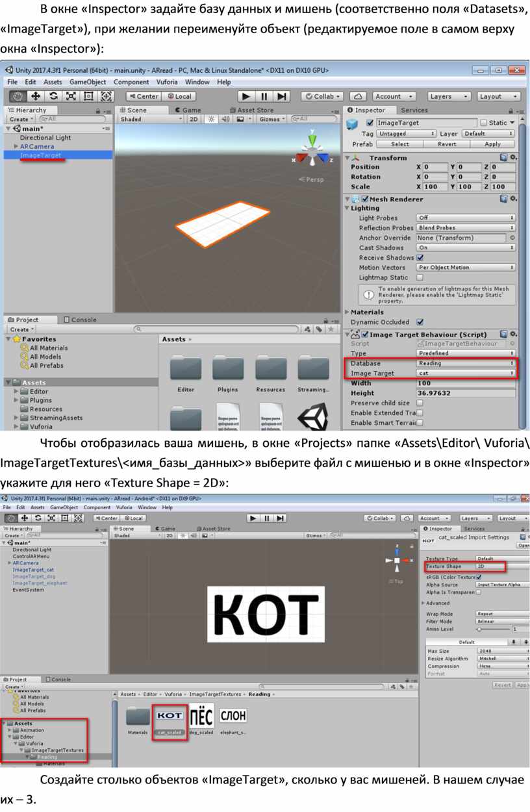Image resolution: width=530 pixels, height=812 pixels.
Task: Click the Collab button in upper Unity toolbar
Action: pyautogui.click(x=323, y=96)
